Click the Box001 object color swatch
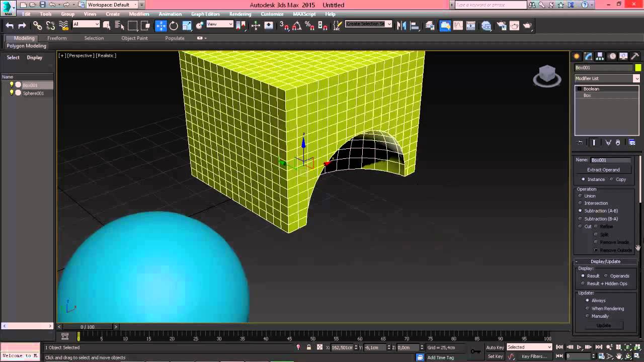The height and width of the screenshot is (362, 644). (638, 68)
